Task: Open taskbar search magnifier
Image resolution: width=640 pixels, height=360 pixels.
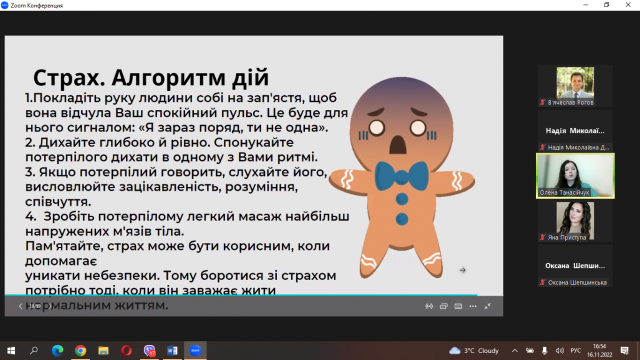Action: click(34, 351)
